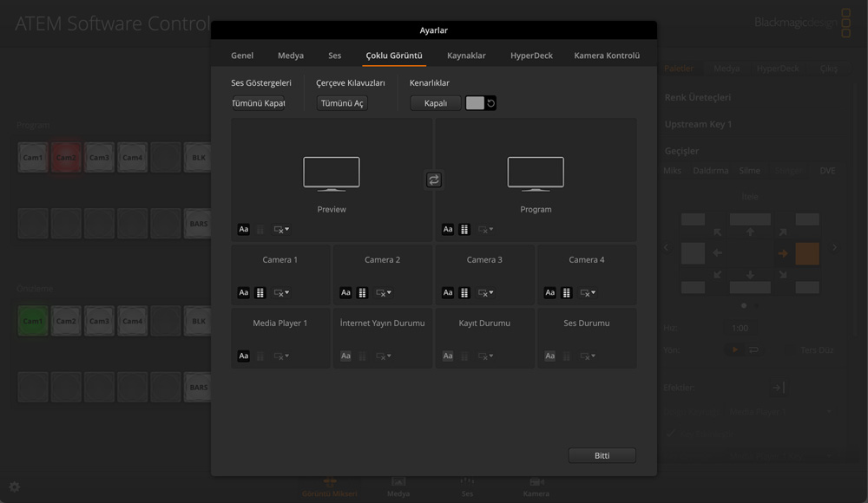The height and width of the screenshot is (503, 868).
Task: Click Tümünü Kapat under Ses Göstergeleri
Action: pyautogui.click(x=258, y=103)
